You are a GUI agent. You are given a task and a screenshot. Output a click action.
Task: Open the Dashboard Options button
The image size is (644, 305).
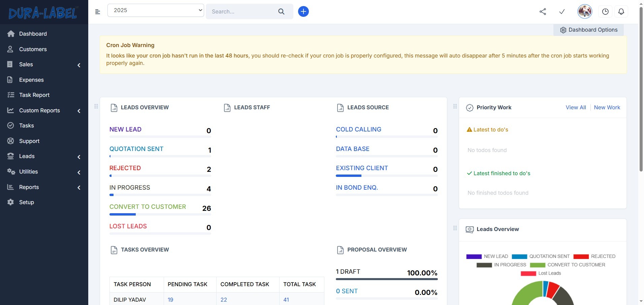tap(588, 30)
